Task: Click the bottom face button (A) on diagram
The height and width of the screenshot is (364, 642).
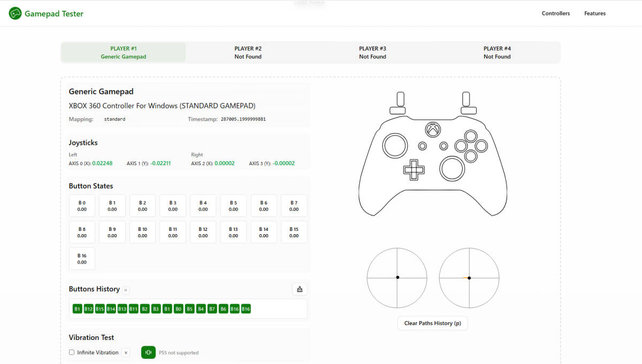Action: pyautogui.click(x=471, y=156)
